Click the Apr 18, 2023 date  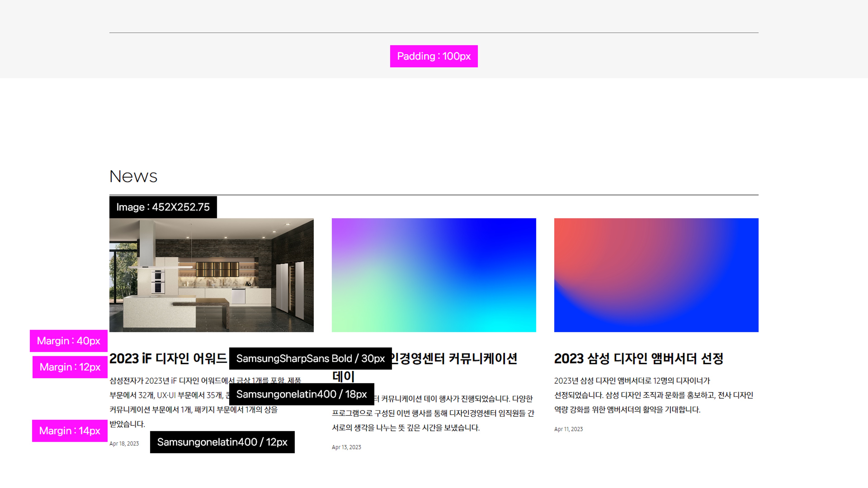124,443
